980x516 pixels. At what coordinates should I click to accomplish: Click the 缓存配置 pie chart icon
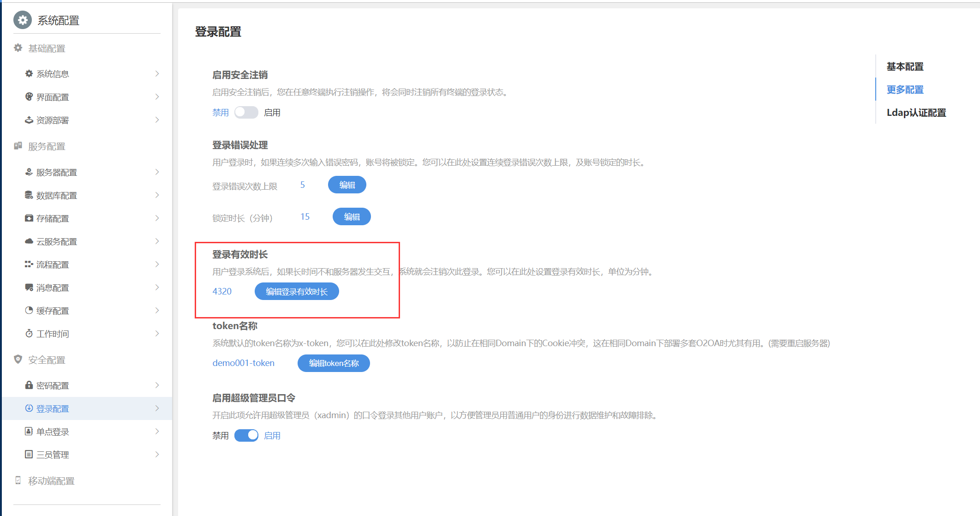(x=29, y=310)
